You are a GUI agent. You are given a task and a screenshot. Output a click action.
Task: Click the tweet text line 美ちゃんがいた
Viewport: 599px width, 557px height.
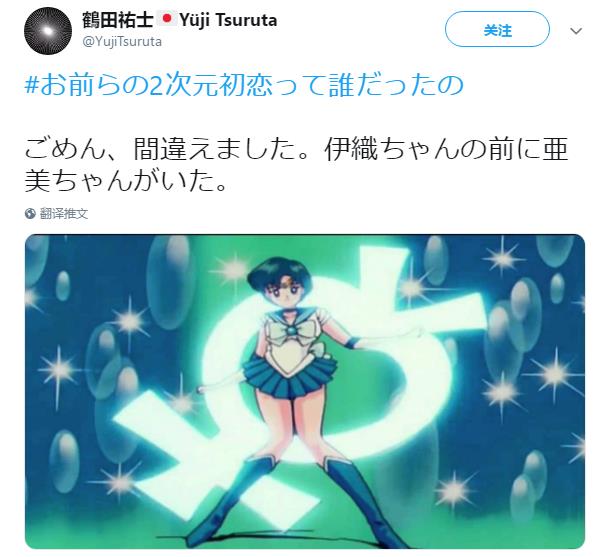126,181
